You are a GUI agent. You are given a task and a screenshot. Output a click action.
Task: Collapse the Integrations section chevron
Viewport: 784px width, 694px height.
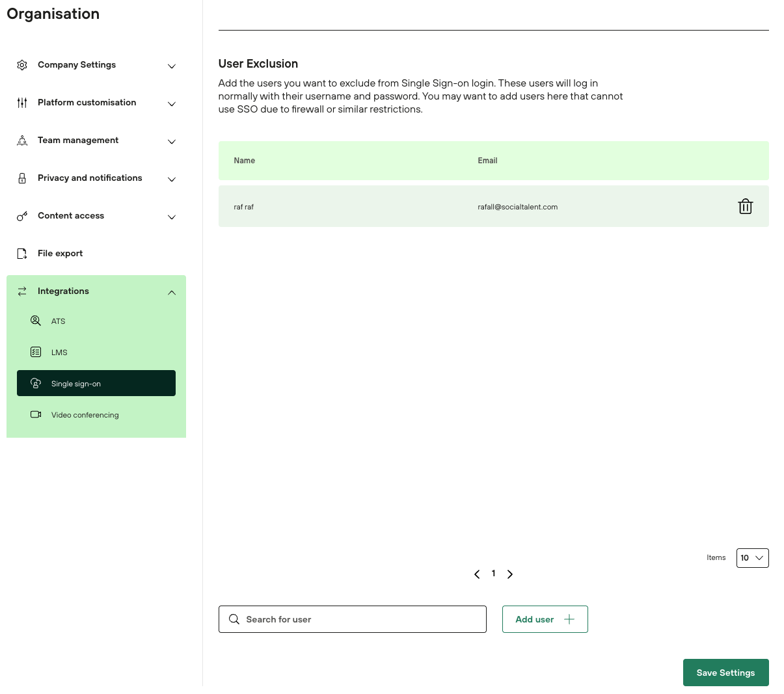pos(172,293)
